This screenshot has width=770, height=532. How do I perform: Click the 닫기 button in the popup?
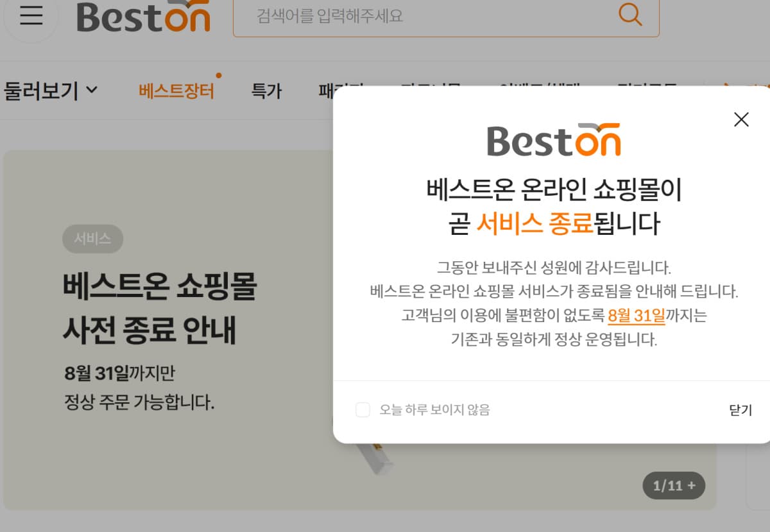(740, 410)
